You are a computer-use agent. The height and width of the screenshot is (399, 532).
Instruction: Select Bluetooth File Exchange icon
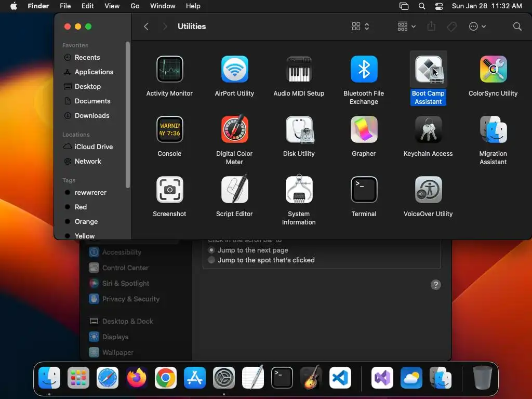coord(364,69)
